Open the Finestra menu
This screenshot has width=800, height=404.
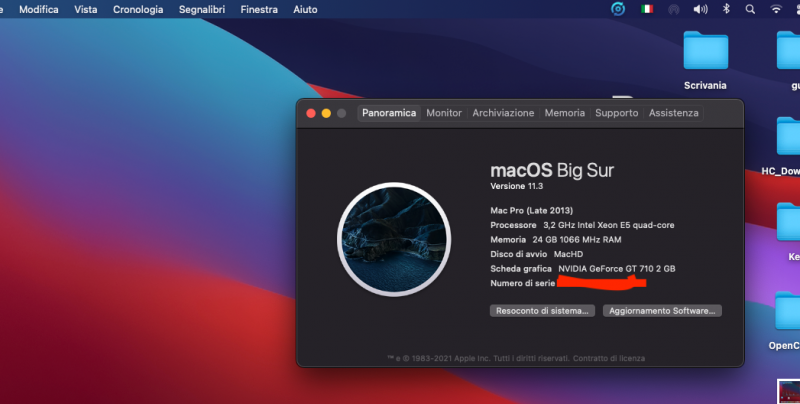pyautogui.click(x=259, y=9)
